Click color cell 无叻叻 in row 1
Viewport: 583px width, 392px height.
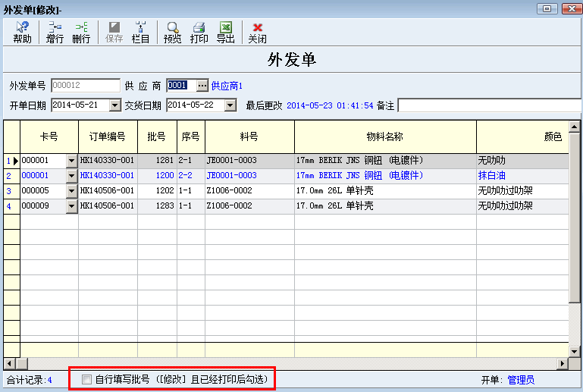pyautogui.click(x=522, y=161)
